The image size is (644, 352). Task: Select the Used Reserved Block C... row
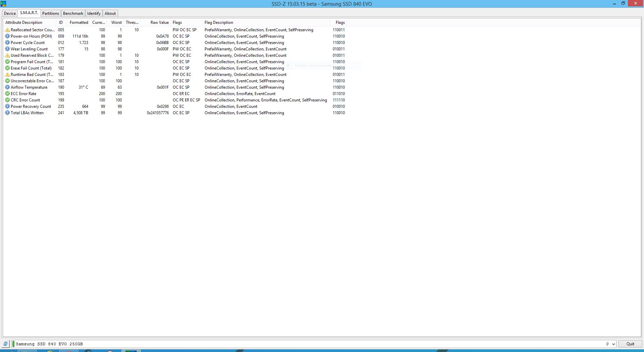pos(175,55)
